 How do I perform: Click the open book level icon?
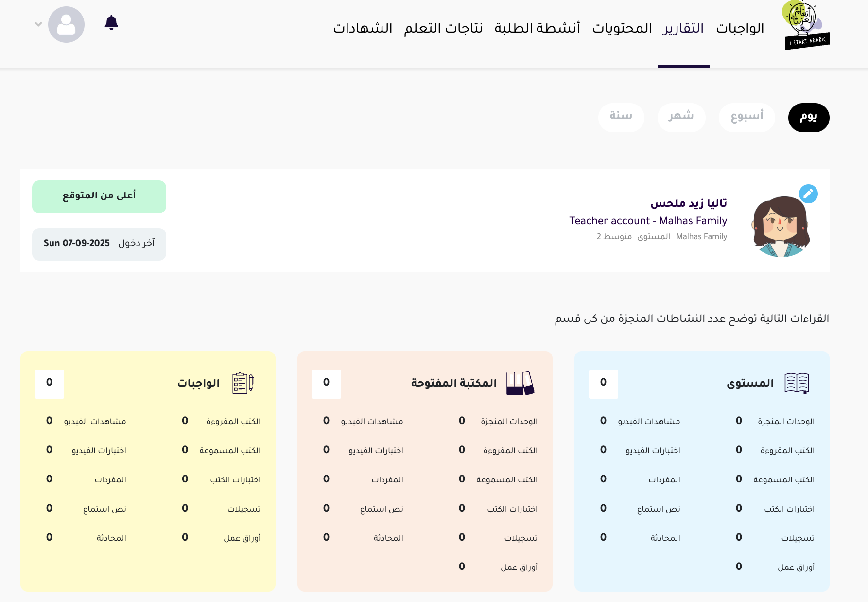(x=797, y=383)
